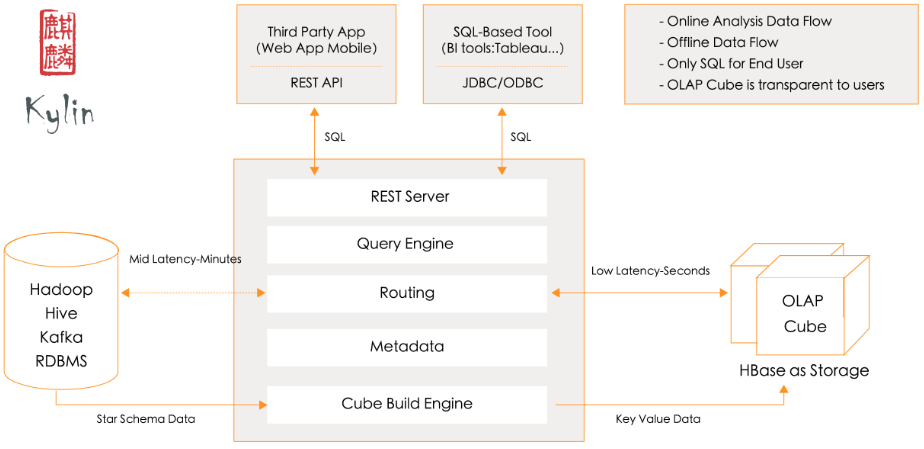Click the Kafka text in the cylinder
Image resolution: width=924 pixels, height=449 pixels.
tap(61, 337)
